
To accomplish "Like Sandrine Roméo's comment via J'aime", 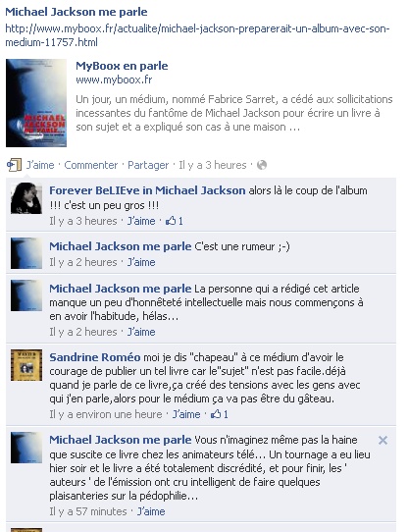I will [x=186, y=414].
